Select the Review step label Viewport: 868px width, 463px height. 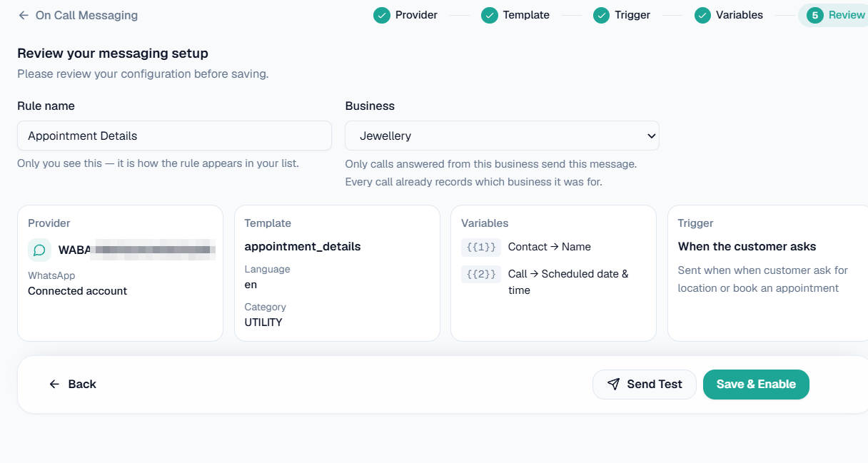coord(847,15)
